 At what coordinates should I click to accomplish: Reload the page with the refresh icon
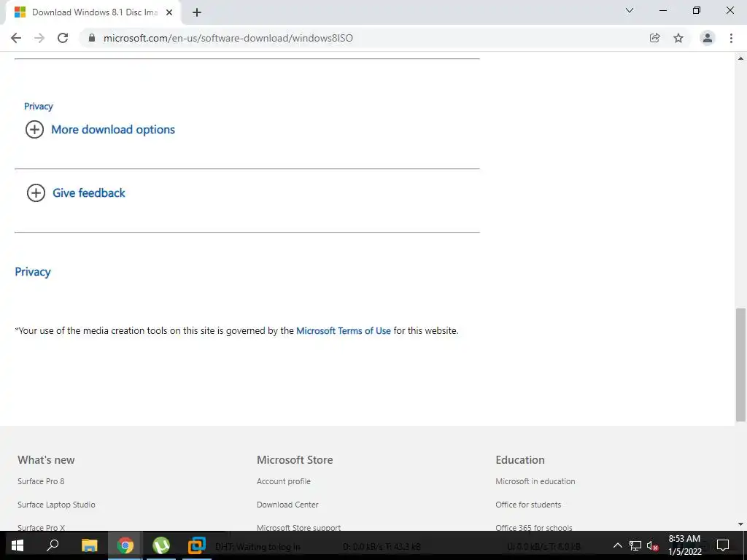(63, 38)
